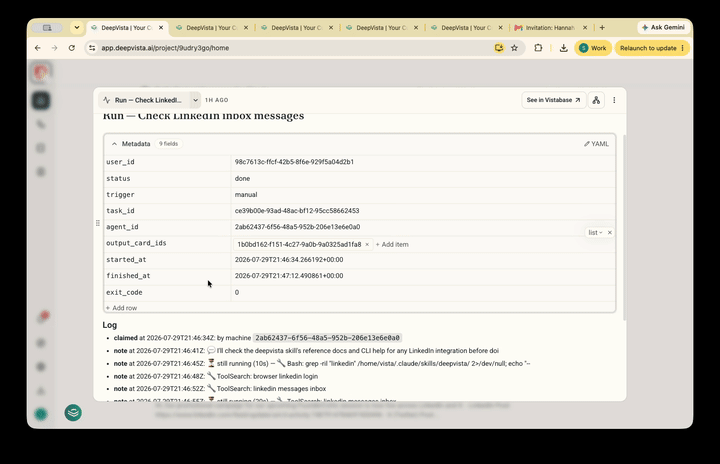Go back with browser back arrow
Viewport: 720px width, 464px height.
[38, 48]
